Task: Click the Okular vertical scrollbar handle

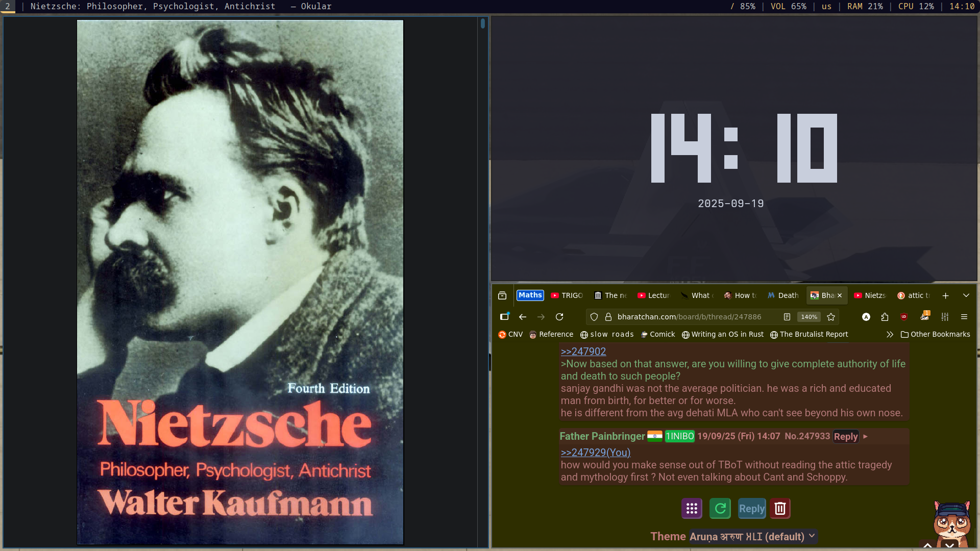Action: point(483,23)
